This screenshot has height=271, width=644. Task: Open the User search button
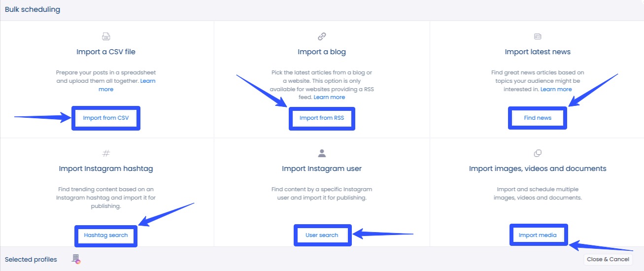click(322, 235)
